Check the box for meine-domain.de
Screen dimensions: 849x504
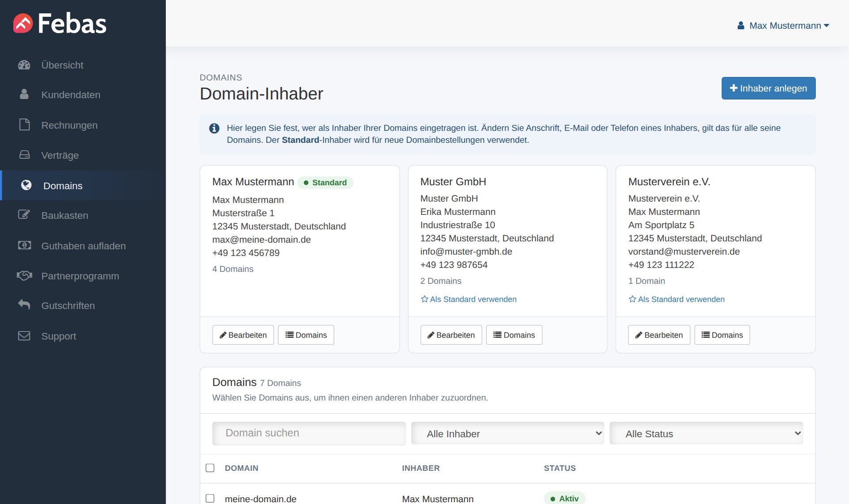pyautogui.click(x=210, y=498)
